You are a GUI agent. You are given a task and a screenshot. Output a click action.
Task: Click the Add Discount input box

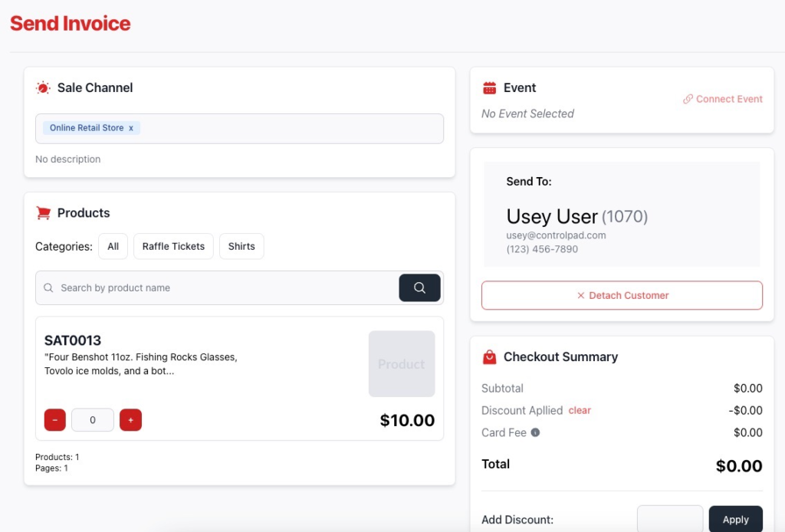(669, 519)
